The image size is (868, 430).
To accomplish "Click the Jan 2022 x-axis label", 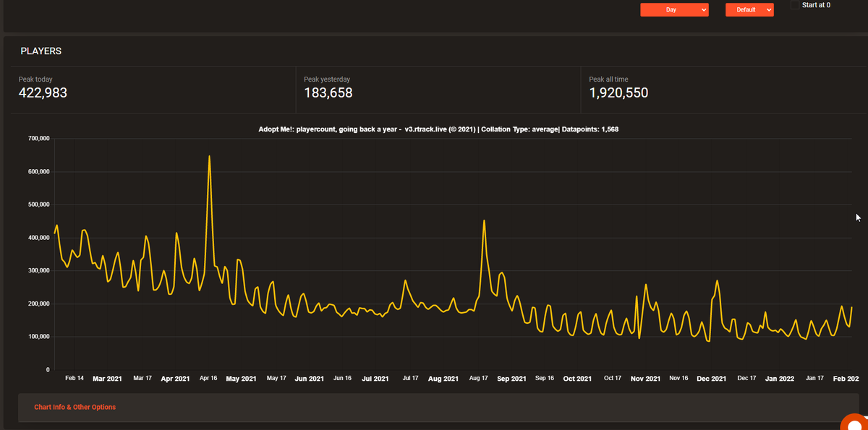I will click(x=780, y=379).
